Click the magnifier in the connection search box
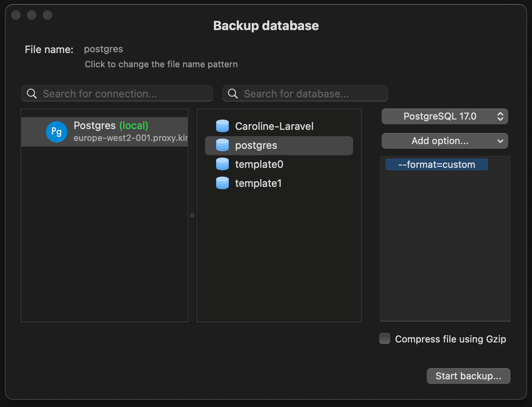Screen dimensions: 532x407 click(x=32, y=93)
